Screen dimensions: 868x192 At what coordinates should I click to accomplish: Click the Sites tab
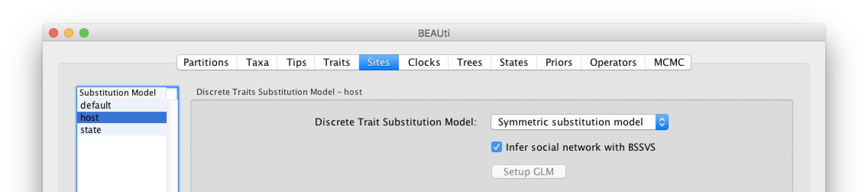click(x=379, y=62)
